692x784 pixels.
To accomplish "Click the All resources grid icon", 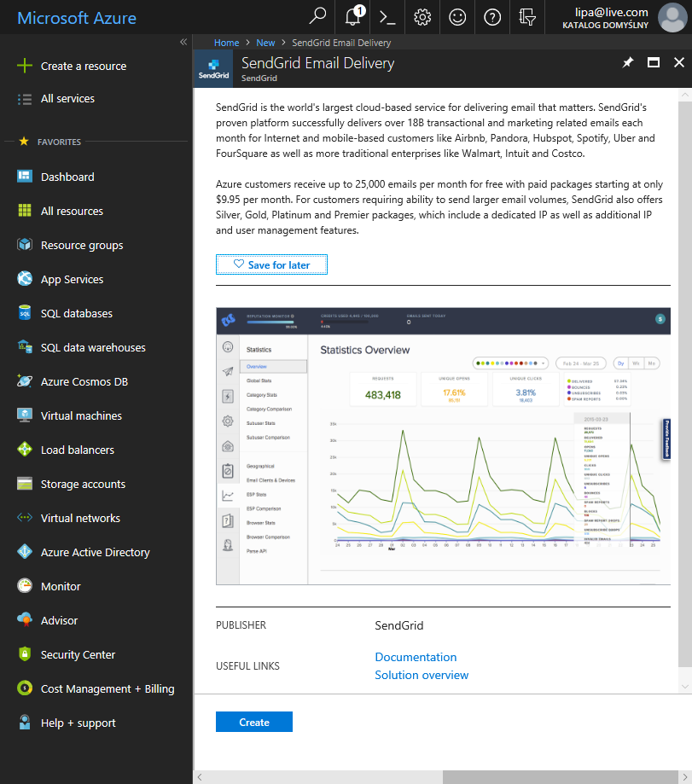I will [x=25, y=211].
